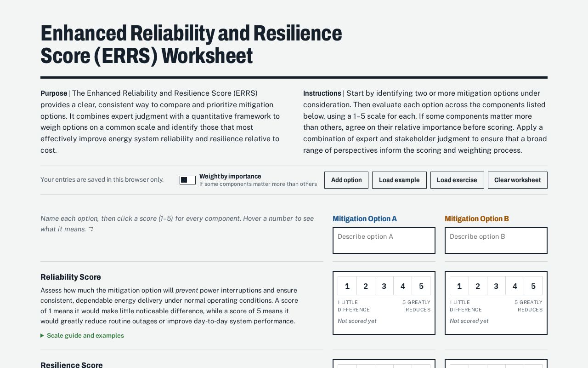Select Reliability score 2 for Option A
This screenshot has height=368, width=588.
tap(366, 286)
